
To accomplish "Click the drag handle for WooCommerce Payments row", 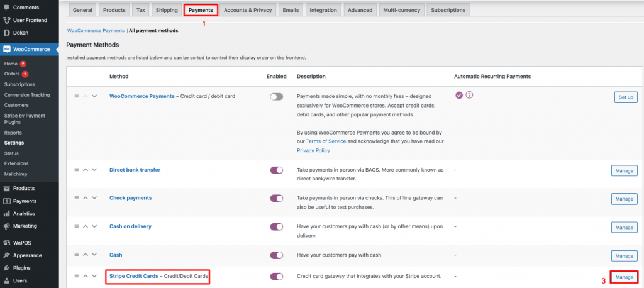I will (76, 96).
